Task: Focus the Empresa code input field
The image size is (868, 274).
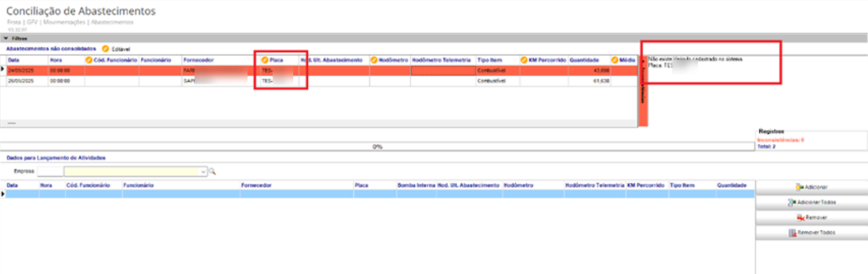Action: (50, 172)
